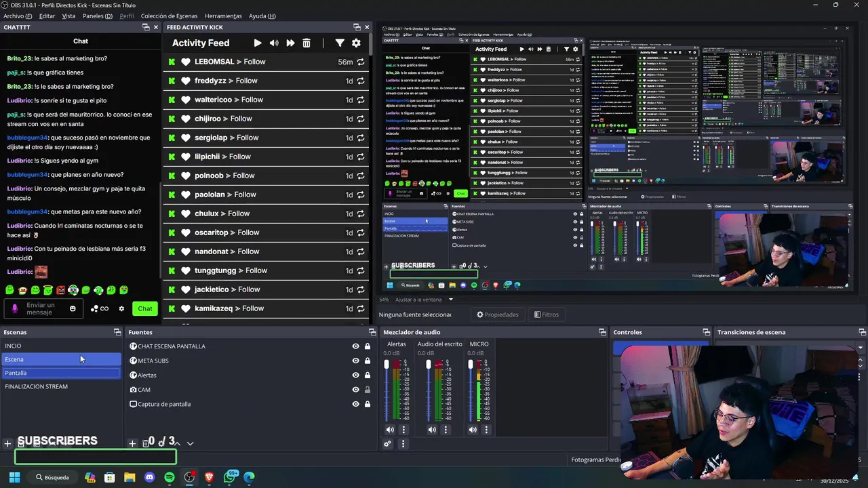
Task: Open Activity Feed filter
Action: click(340, 43)
